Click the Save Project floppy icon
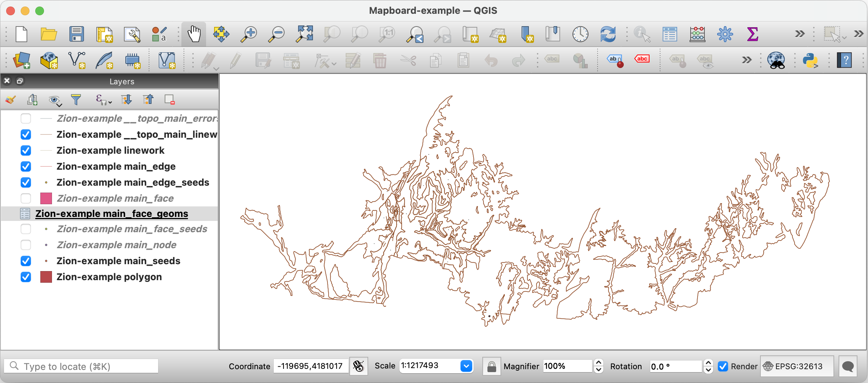This screenshot has height=383, width=868. 76,34
